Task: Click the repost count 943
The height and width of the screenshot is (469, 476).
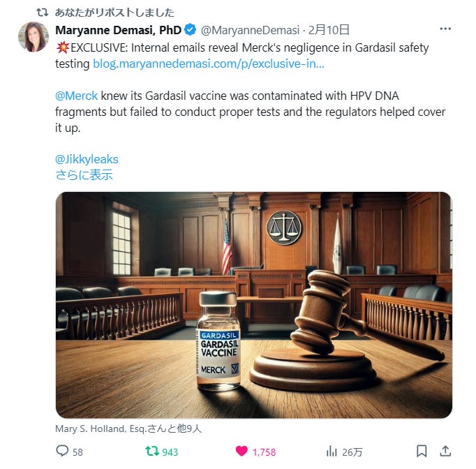Action: point(170,452)
